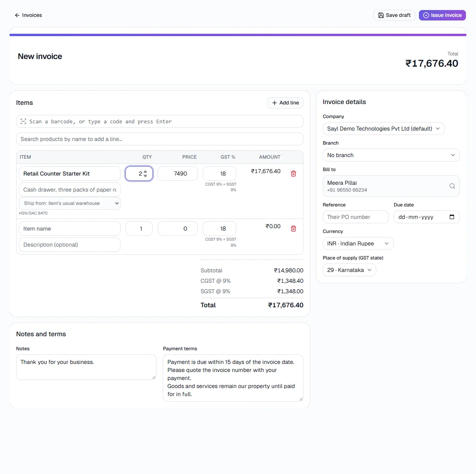Go back to Invoices list
This screenshot has width=476, height=474.
(x=28, y=15)
